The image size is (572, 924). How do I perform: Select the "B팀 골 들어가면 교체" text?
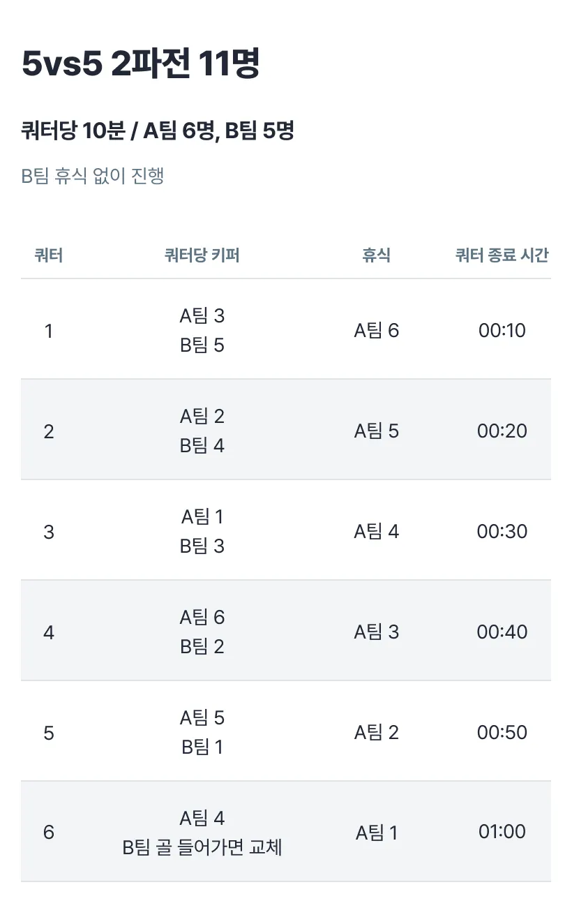[x=202, y=847]
